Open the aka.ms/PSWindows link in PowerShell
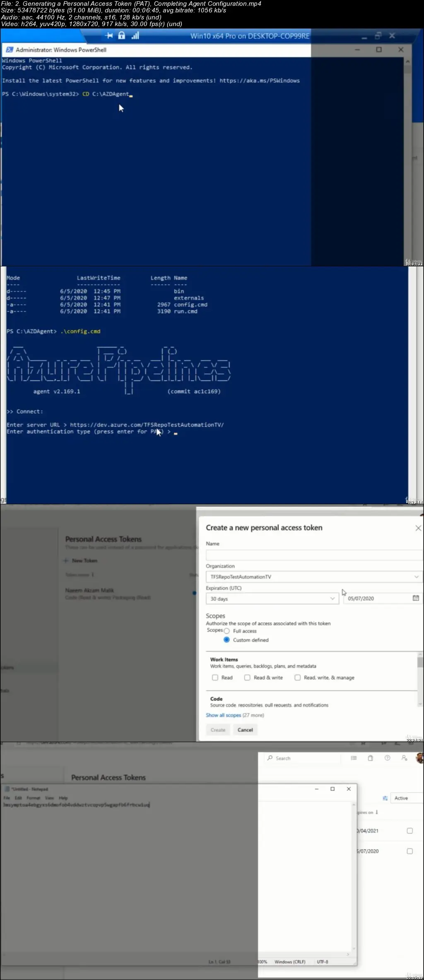Image resolution: width=424 pixels, height=980 pixels. coord(260,81)
